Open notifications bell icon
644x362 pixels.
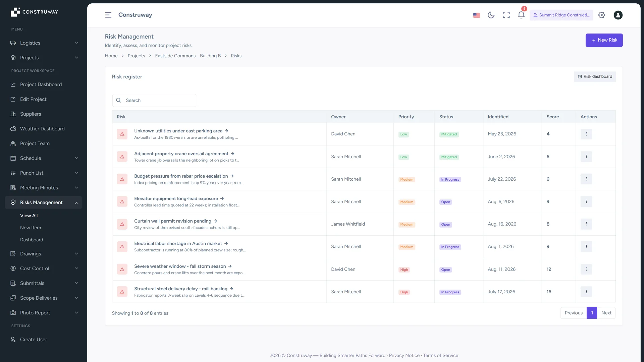[x=521, y=15]
